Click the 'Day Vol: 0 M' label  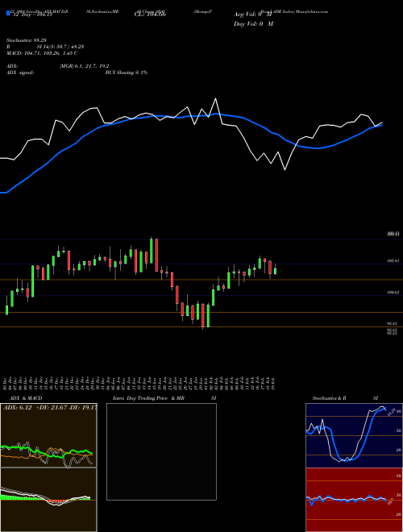pyautogui.click(x=253, y=24)
